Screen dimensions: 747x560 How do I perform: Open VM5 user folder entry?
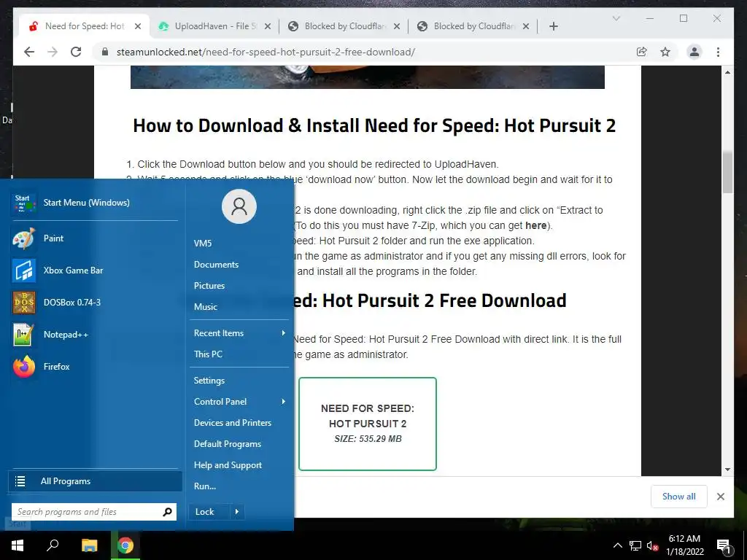coord(203,244)
